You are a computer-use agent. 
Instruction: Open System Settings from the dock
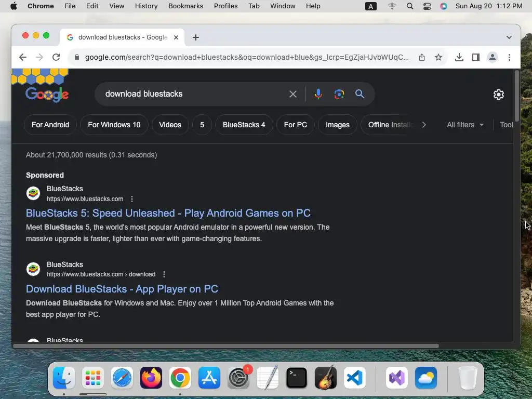click(x=238, y=378)
